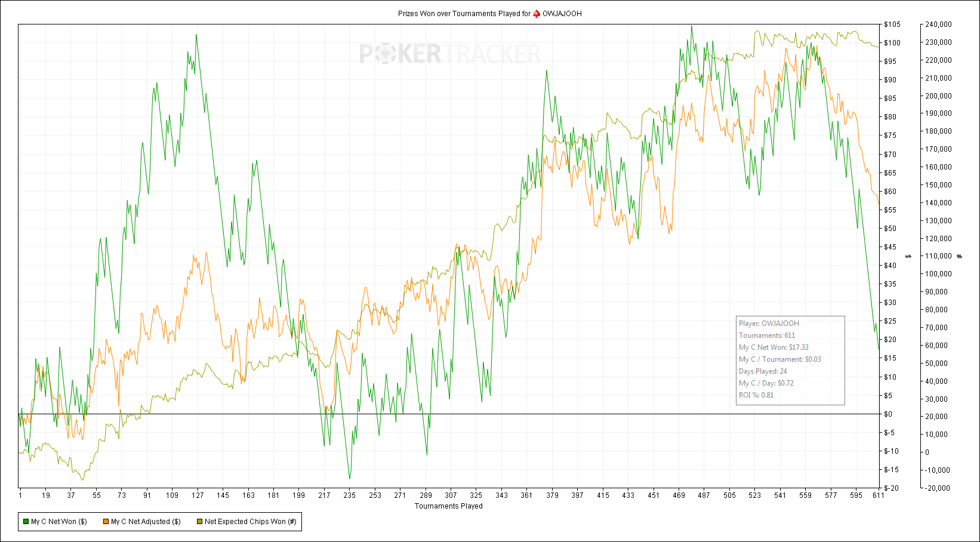This screenshot has height=542, width=980.
Task: Click the $105 tick on dollar axis
Action: pyautogui.click(x=892, y=24)
